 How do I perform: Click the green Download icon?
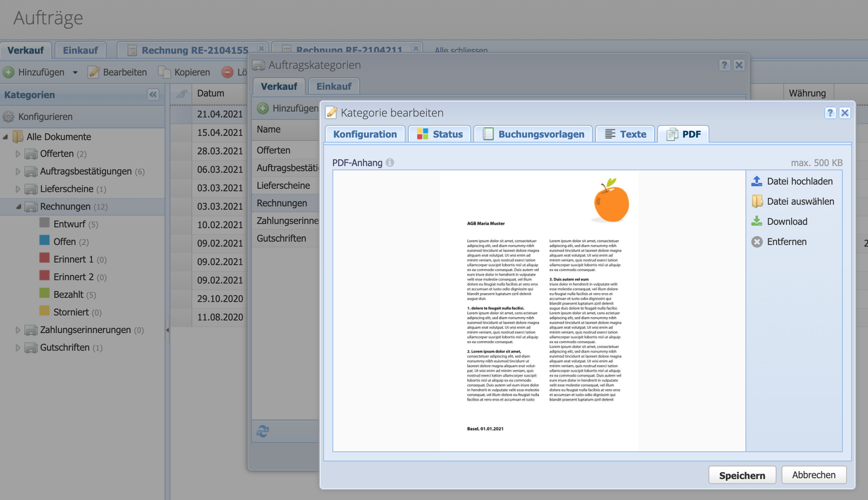756,221
